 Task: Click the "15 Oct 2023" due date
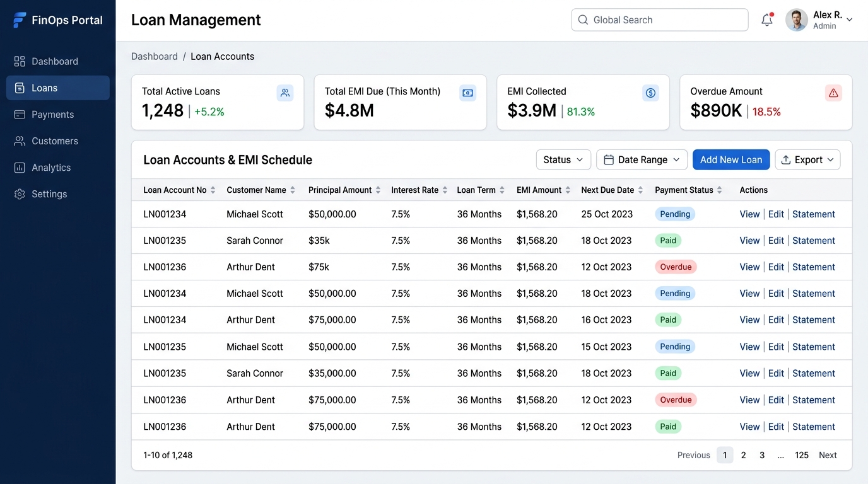(x=606, y=347)
